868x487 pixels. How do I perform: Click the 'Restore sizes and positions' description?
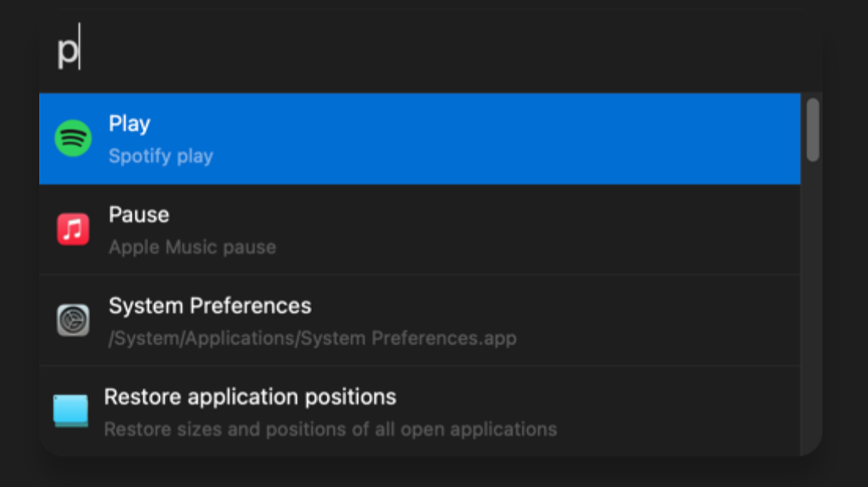pyautogui.click(x=331, y=429)
